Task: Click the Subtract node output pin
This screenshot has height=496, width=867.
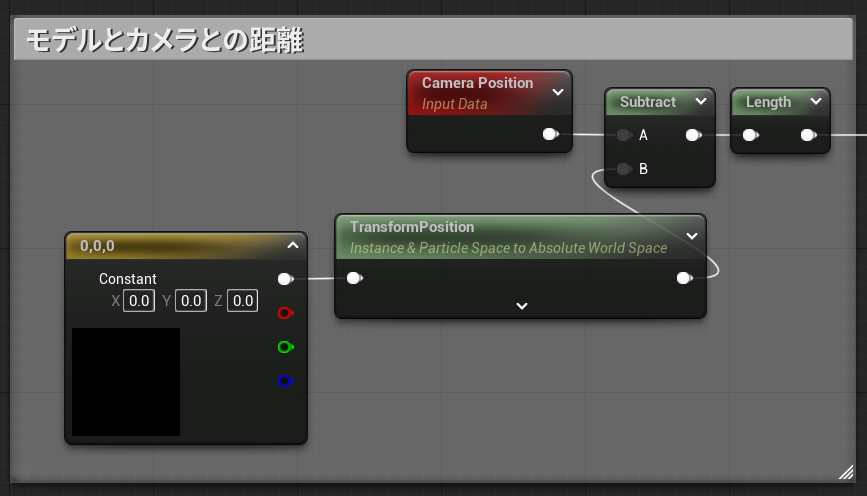Action: coord(692,135)
